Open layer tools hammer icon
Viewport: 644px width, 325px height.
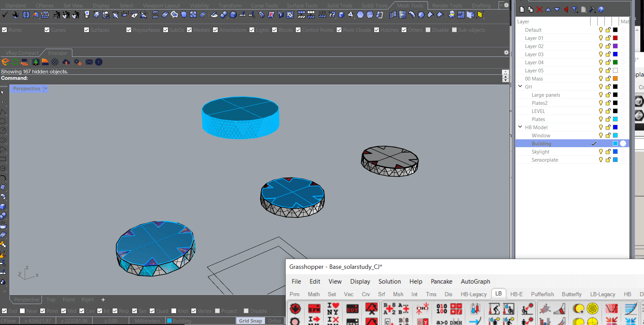pyautogui.click(x=592, y=9)
